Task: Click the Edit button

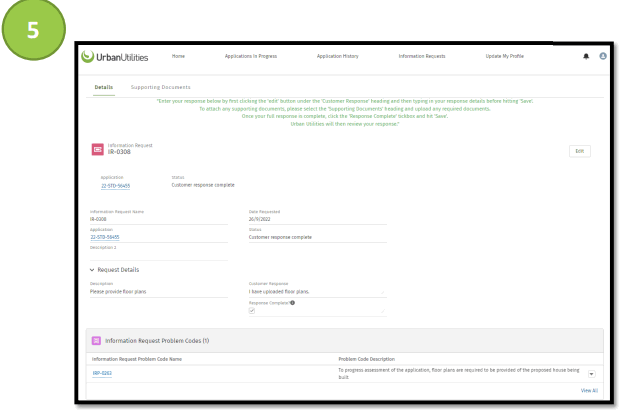Action: [580, 151]
